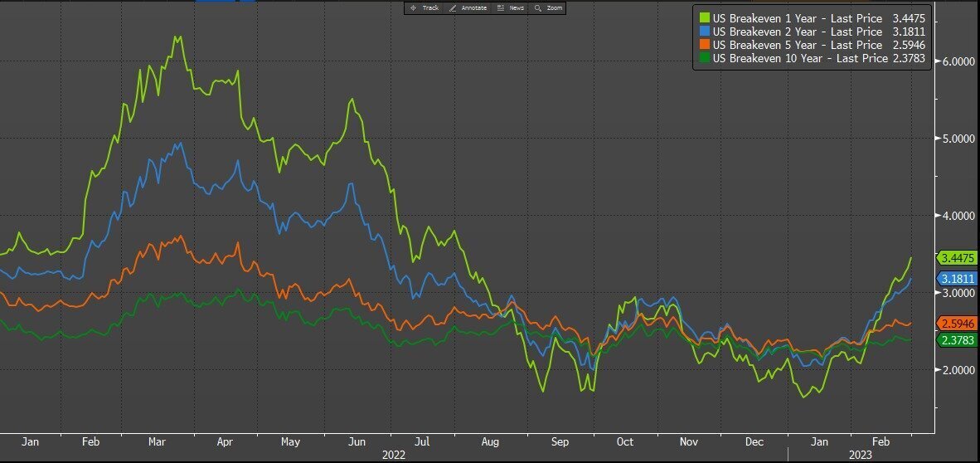Click the 2022 year label on the time axis
Screen dimensions: 980x463
coord(395,455)
